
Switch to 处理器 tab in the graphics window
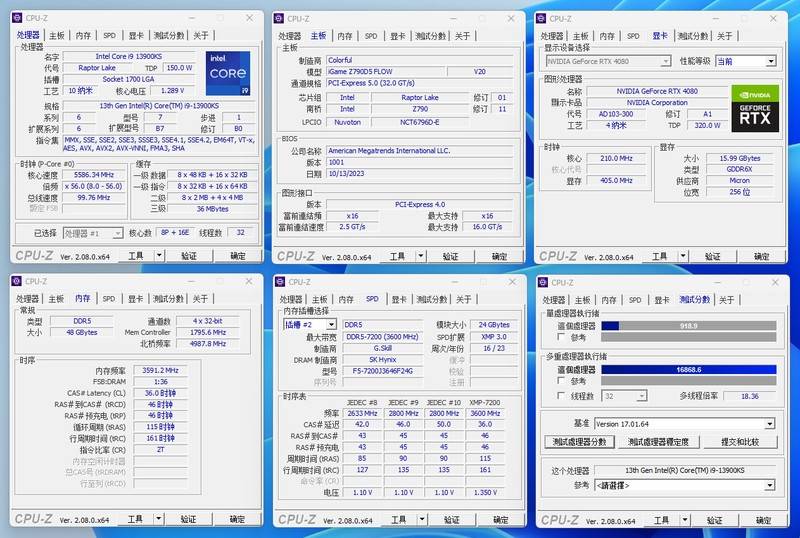pos(552,36)
